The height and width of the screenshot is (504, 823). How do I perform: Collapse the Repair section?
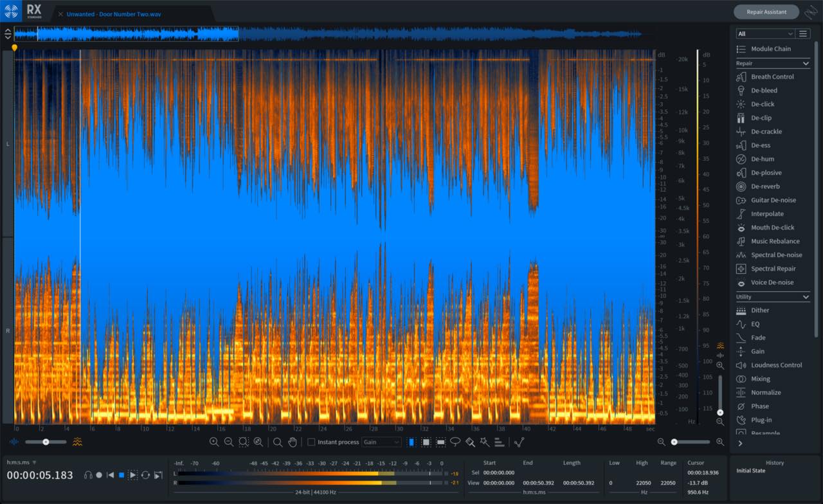point(806,64)
